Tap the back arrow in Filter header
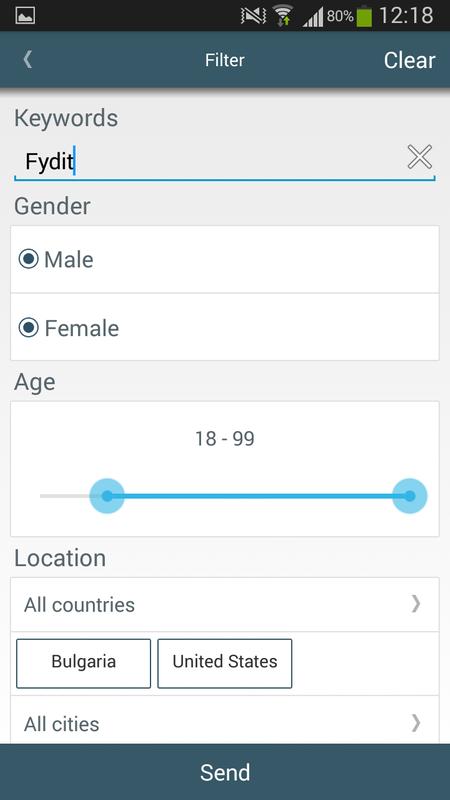 point(28,60)
